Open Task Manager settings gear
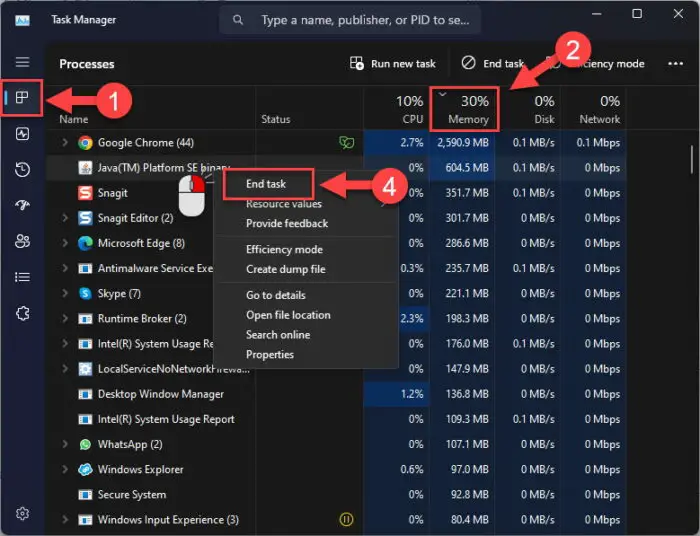700x536 pixels. [x=22, y=513]
